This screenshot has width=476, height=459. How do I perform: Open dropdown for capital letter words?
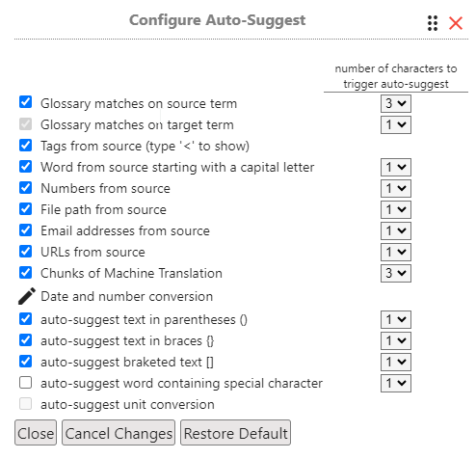click(396, 167)
